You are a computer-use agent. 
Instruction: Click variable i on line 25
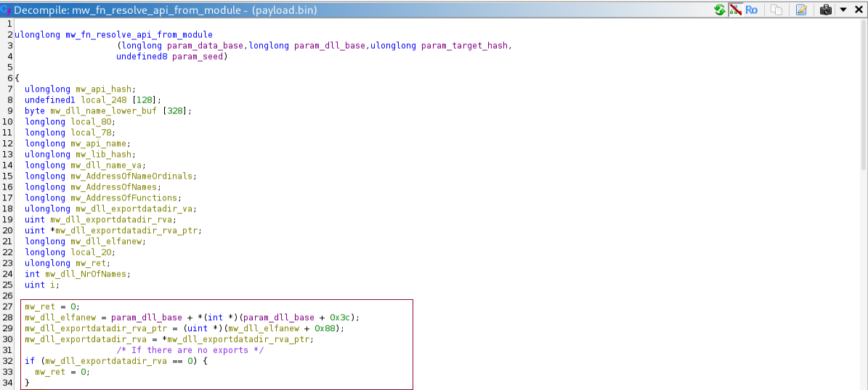pyautogui.click(x=53, y=285)
